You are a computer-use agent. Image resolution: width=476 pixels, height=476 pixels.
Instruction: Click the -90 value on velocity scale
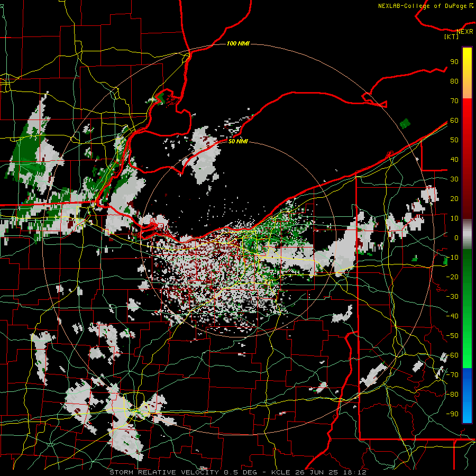tap(452, 414)
